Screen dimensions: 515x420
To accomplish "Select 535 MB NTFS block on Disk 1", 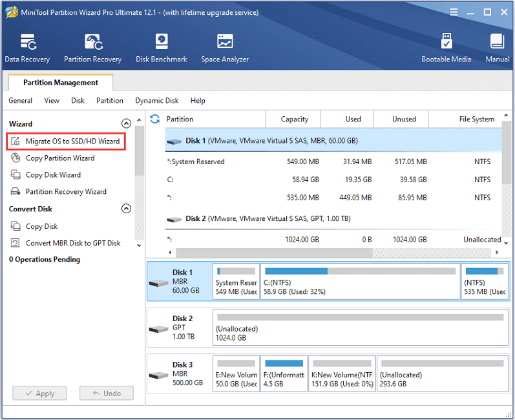I will point(485,282).
